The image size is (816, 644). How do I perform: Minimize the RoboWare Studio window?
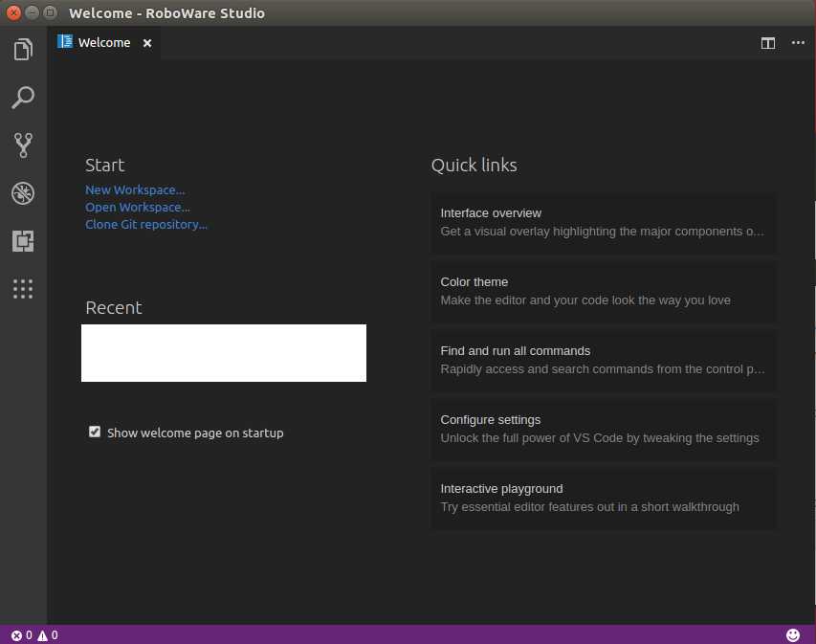pyautogui.click(x=33, y=12)
